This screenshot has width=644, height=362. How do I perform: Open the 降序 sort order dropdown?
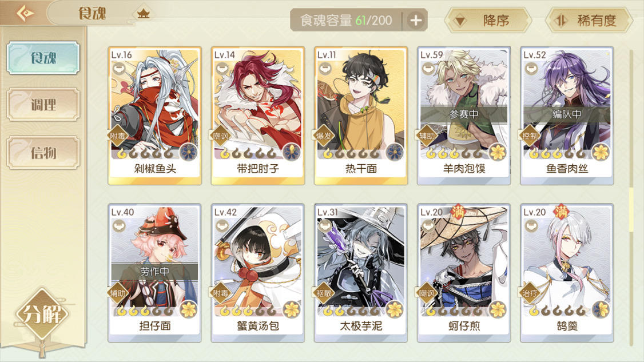488,20
